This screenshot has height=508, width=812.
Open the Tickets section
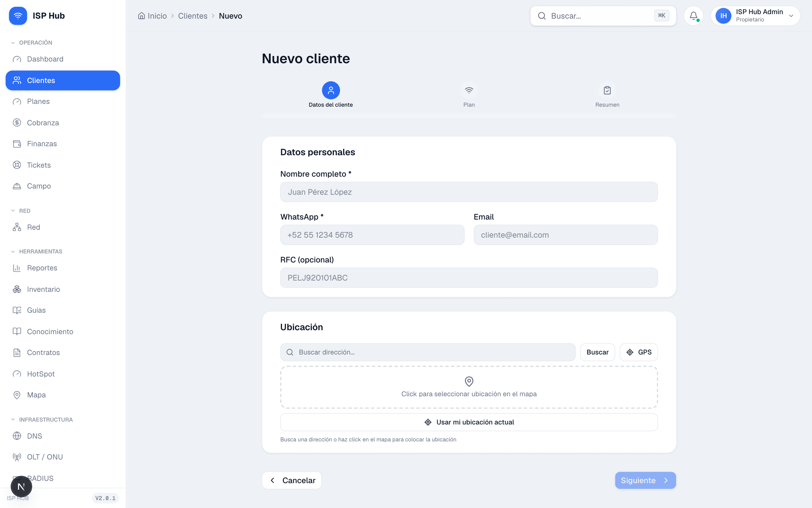(63, 165)
